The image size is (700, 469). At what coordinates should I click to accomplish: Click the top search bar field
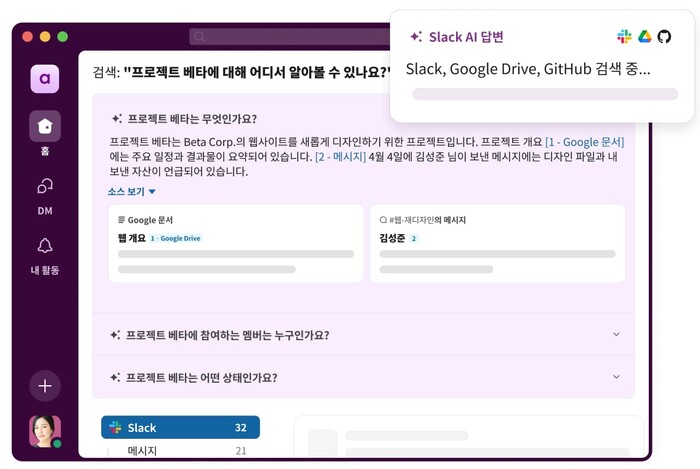[289, 37]
